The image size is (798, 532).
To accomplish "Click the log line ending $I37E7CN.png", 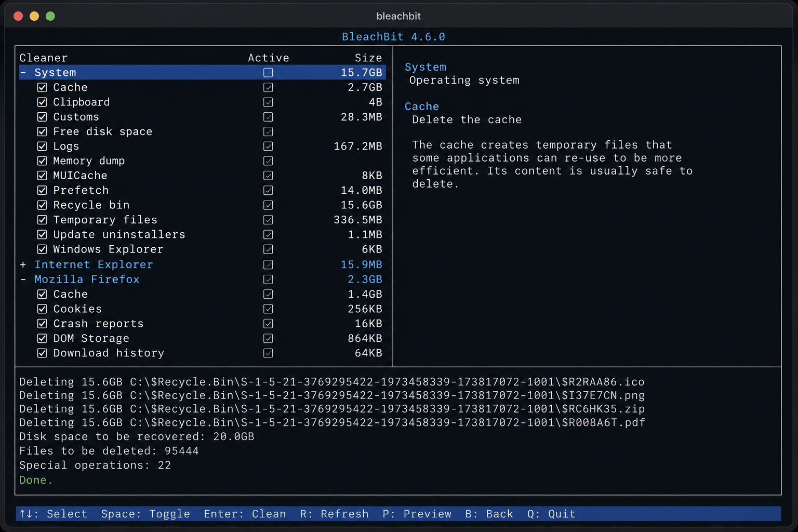I will (331, 395).
